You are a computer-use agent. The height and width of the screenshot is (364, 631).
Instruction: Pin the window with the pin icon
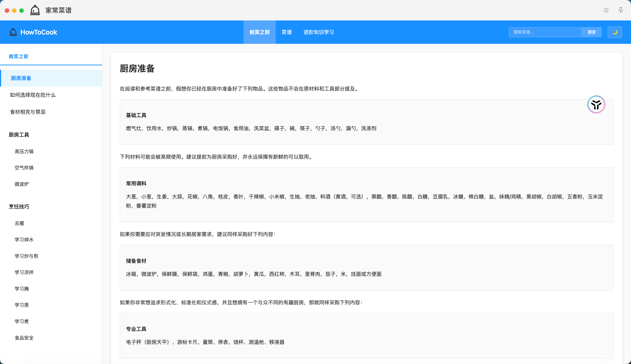[620, 10]
